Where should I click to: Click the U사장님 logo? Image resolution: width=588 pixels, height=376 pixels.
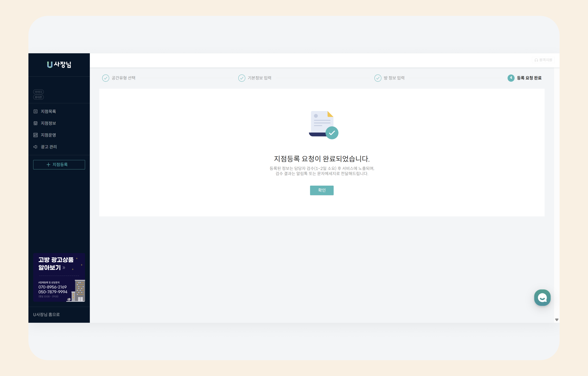[59, 64]
